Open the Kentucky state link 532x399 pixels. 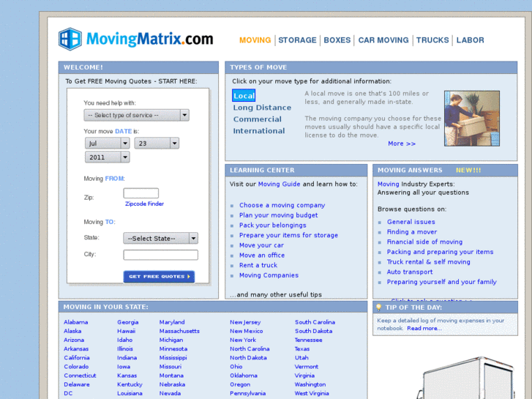(x=130, y=385)
